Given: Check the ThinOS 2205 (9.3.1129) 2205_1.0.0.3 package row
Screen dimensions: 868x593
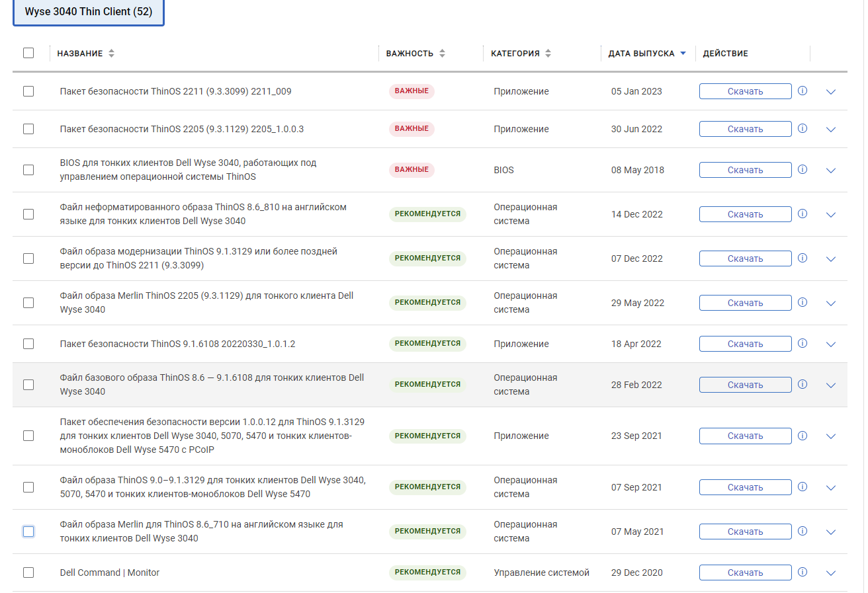Looking at the screenshot, I should click(x=28, y=129).
